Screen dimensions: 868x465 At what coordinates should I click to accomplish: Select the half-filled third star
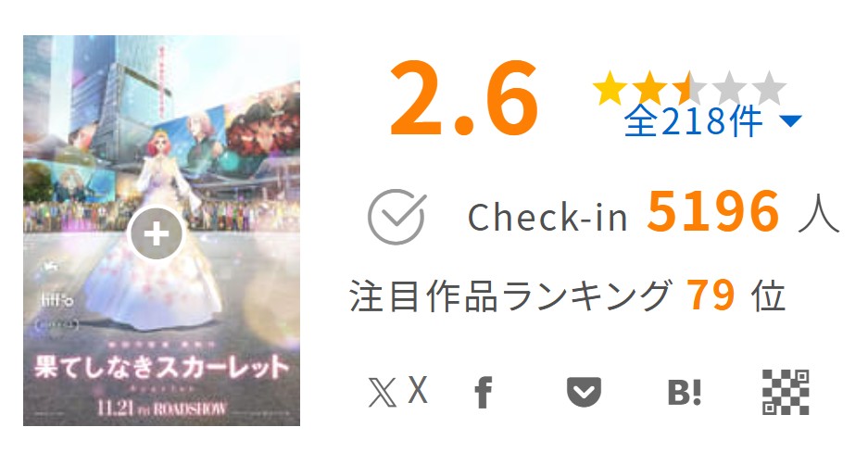click(x=690, y=87)
